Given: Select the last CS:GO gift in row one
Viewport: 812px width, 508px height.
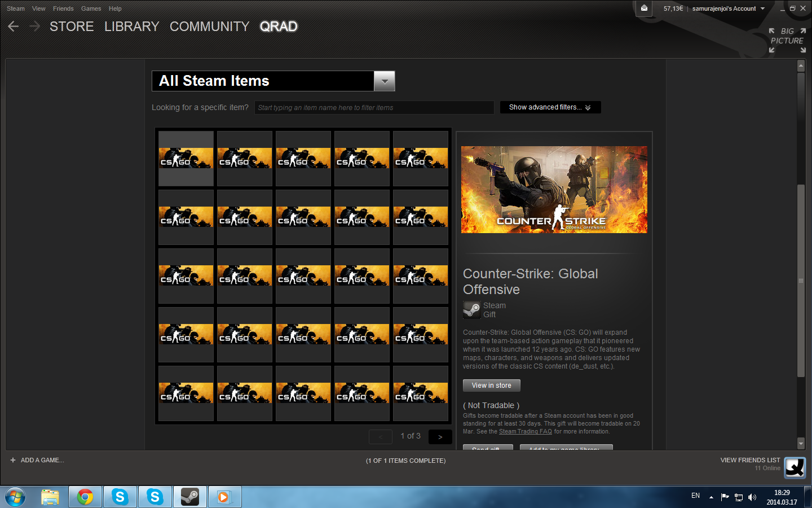Looking at the screenshot, I should click(421, 159).
